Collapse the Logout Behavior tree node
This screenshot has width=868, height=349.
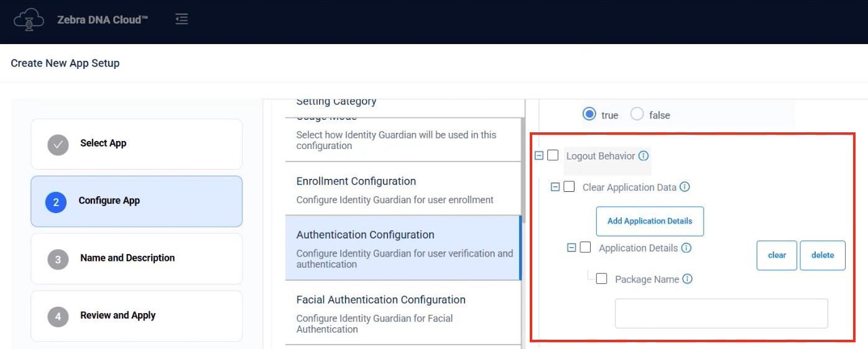tap(539, 156)
